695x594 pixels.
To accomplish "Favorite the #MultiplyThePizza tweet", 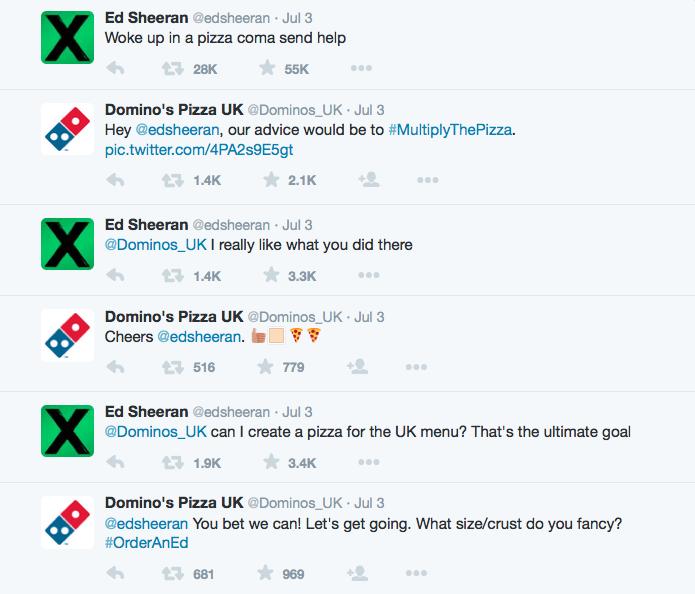I will [x=271, y=180].
